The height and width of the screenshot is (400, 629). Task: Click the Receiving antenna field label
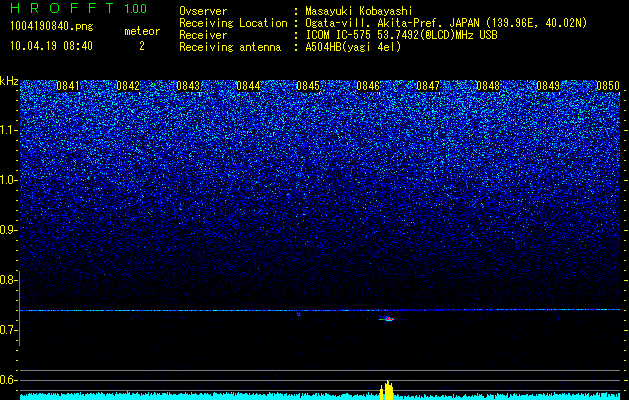click(230, 47)
